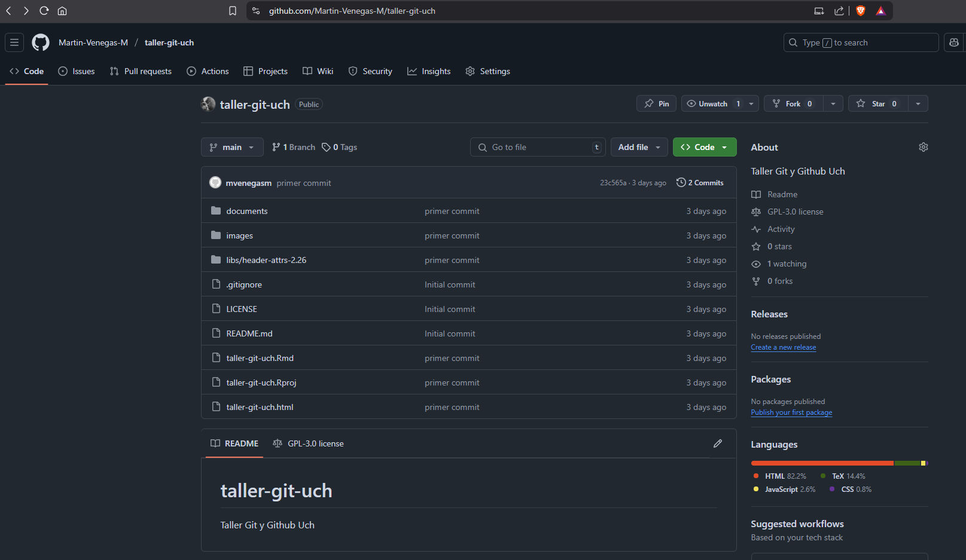
Task: Fork the repository
Action: pos(793,103)
